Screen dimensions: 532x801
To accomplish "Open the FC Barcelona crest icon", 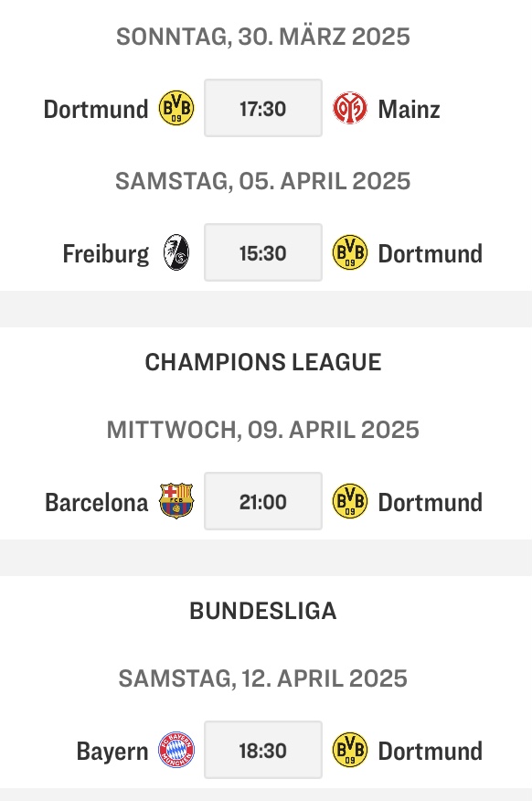I will pyautogui.click(x=178, y=501).
